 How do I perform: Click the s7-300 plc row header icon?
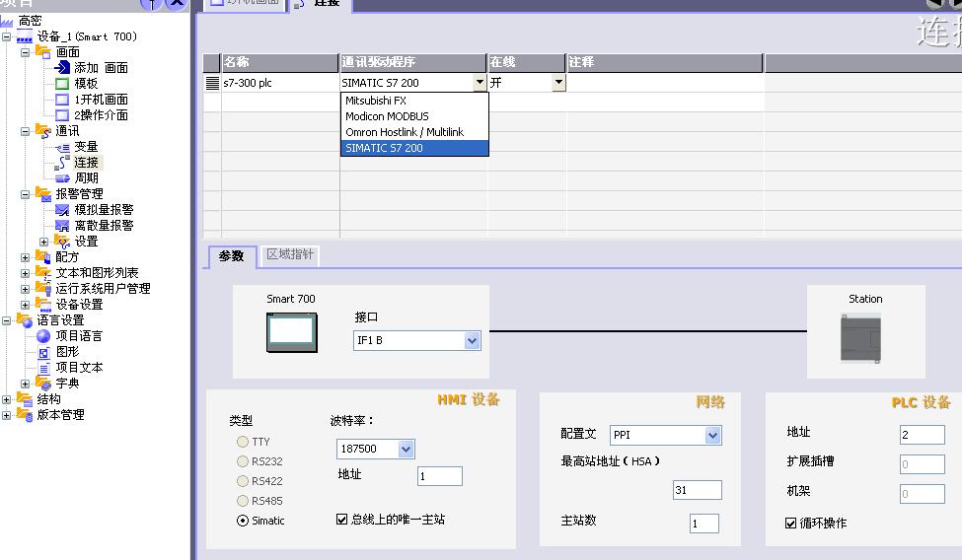point(212,83)
